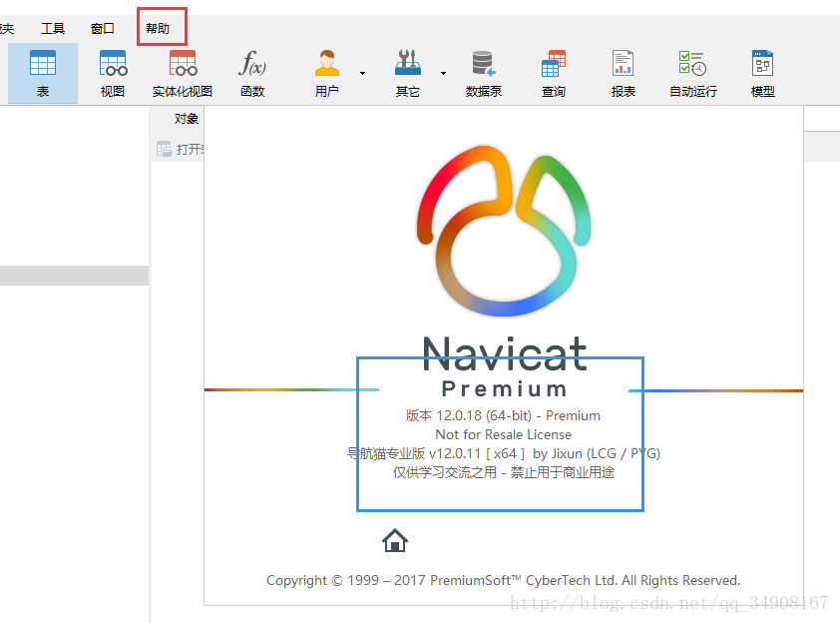840x623 pixels.
Task: Open the 工具 (Tools) menu
Action: tap(53, 28)
